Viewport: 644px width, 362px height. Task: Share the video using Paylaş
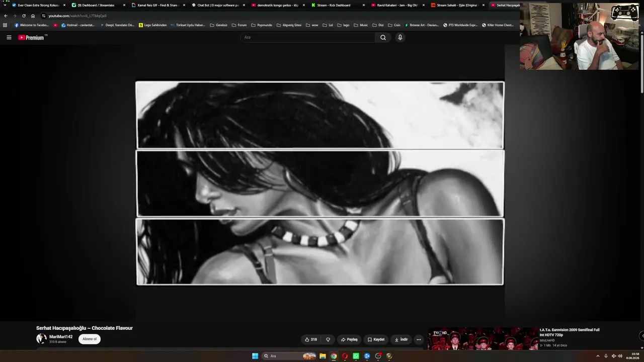[x=349, y=339]
